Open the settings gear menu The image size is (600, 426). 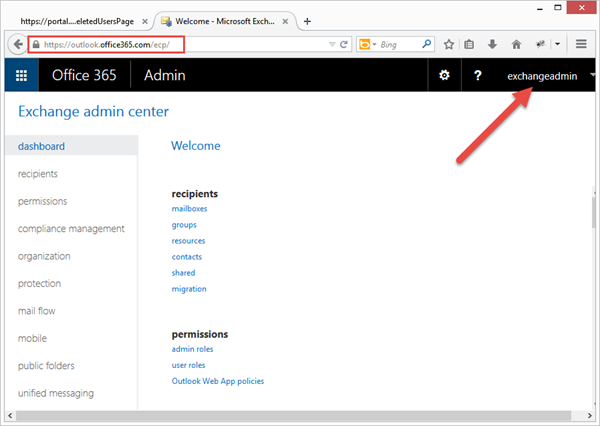point(445,76)
